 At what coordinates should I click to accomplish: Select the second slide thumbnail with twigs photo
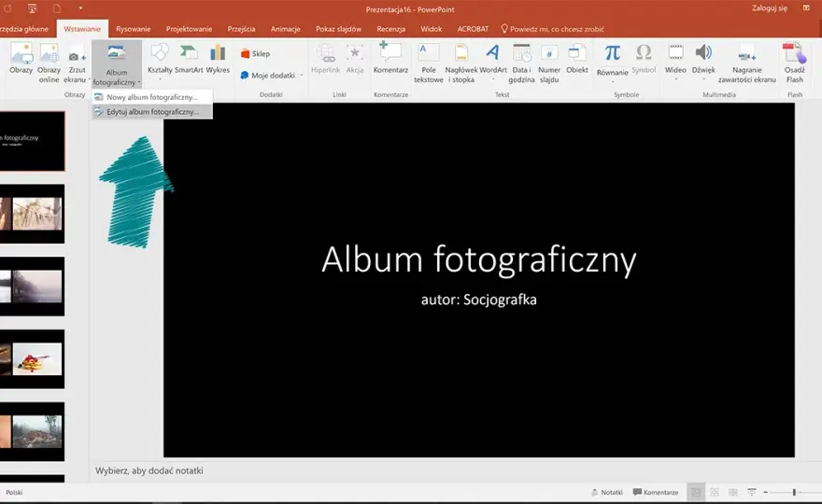pyautogui.click(x=33, y=214)
